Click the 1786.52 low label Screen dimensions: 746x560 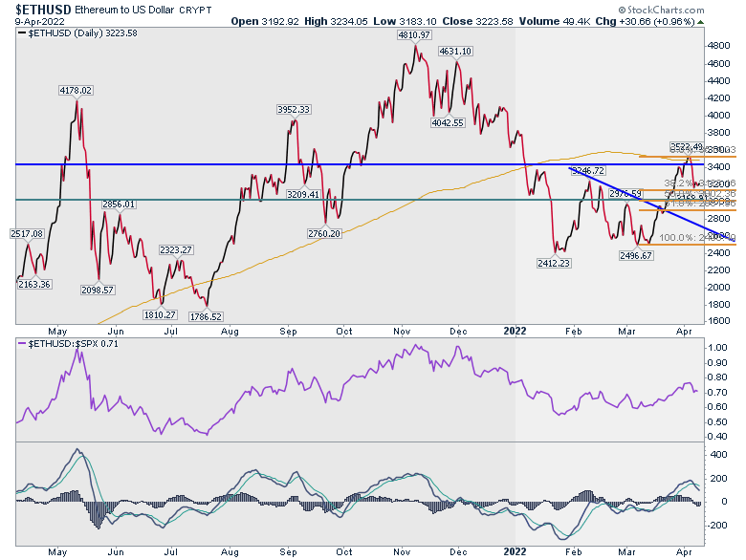point(206,316)
